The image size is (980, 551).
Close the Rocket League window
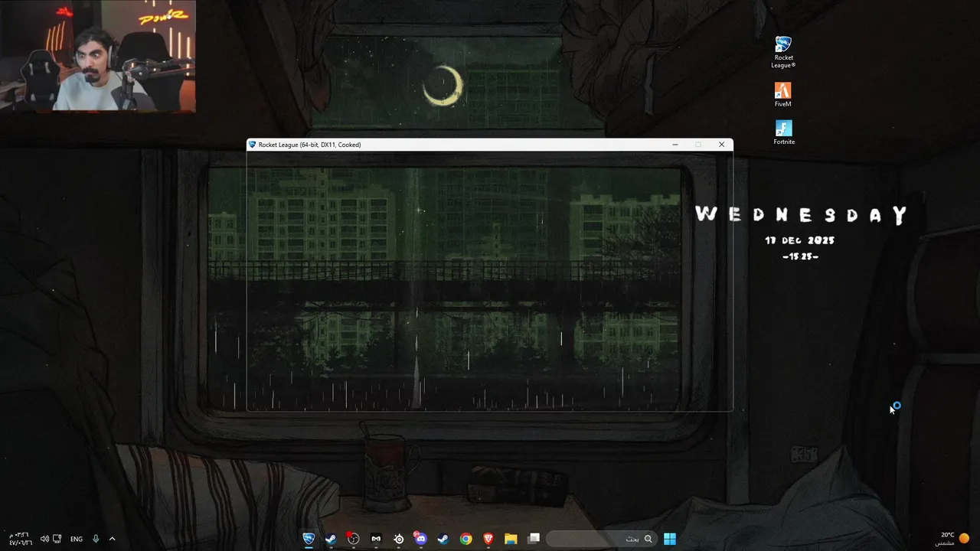click(x=721, y=145)
